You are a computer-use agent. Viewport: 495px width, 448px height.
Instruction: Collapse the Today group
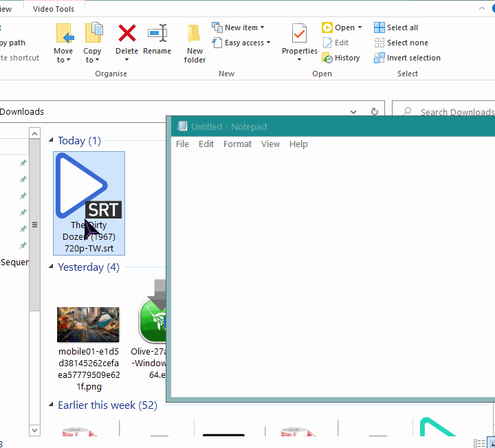(53, 141)
